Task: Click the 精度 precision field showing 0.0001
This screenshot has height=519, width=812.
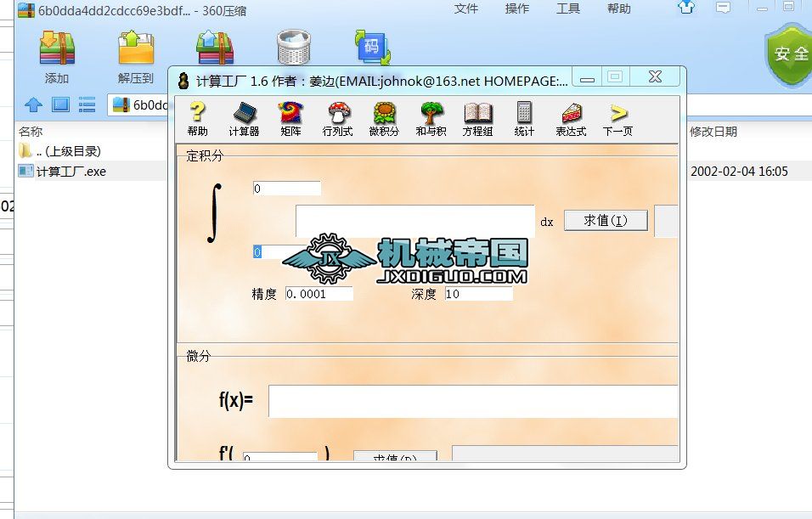Action: pyautogui.click(x=319, y=294)
